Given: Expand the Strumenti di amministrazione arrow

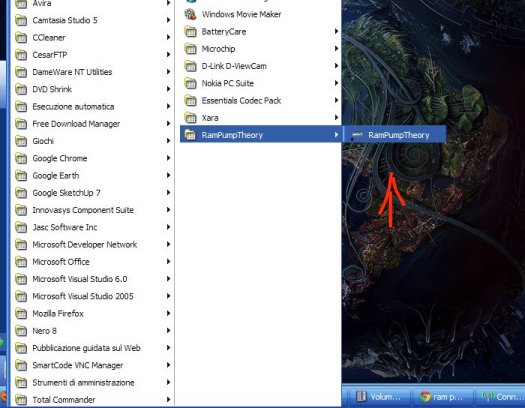Looking at the screenshot, I should click(168, 383).
